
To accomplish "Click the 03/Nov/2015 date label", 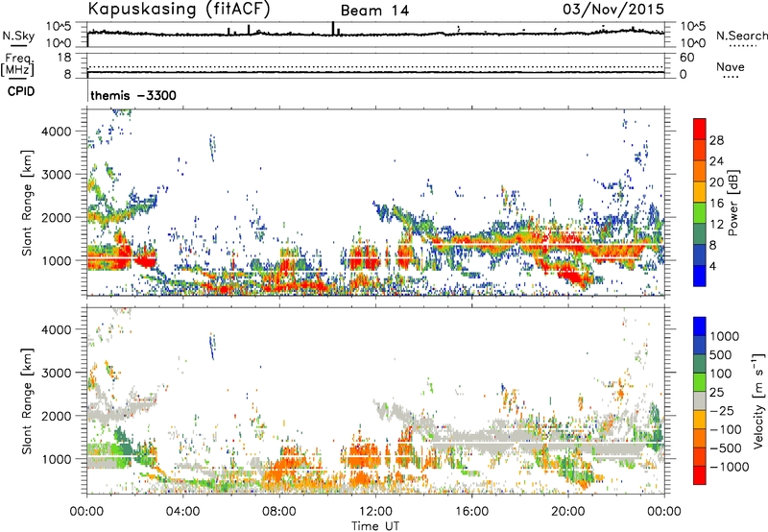I will click(613, 9).
